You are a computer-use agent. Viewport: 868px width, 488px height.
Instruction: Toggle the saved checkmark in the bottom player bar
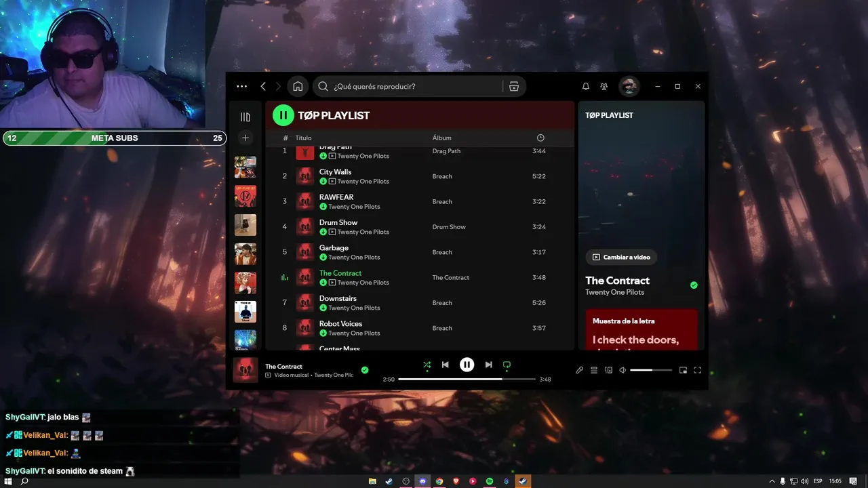coord(365,370)
